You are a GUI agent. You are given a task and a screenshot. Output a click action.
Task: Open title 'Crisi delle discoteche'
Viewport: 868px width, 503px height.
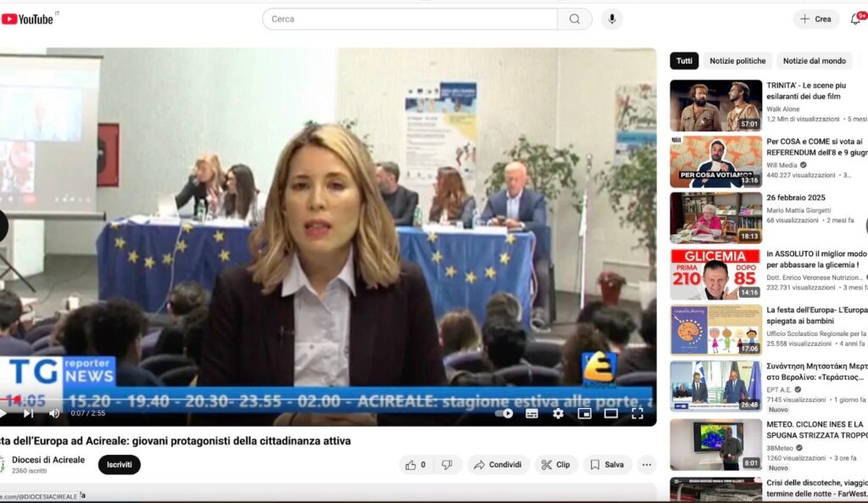817,488
